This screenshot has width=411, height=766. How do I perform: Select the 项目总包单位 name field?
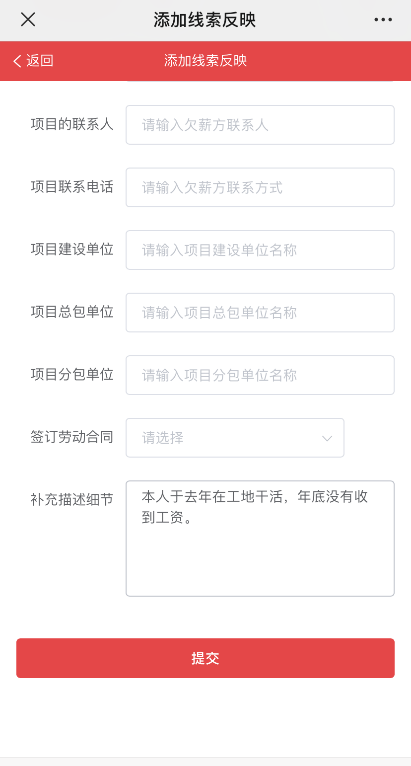[x=260, y=313]
